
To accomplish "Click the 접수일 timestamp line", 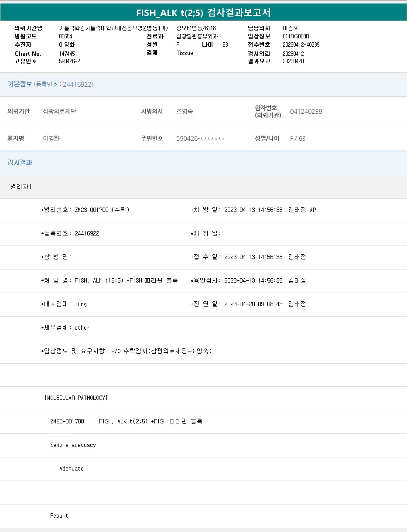I will click(248, 257).
